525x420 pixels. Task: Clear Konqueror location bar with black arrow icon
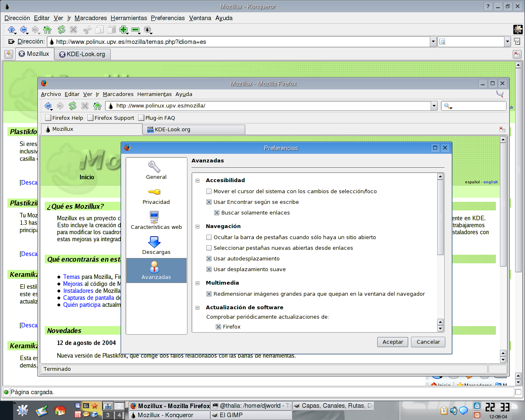pyautogui.click(x=11, y=41)
